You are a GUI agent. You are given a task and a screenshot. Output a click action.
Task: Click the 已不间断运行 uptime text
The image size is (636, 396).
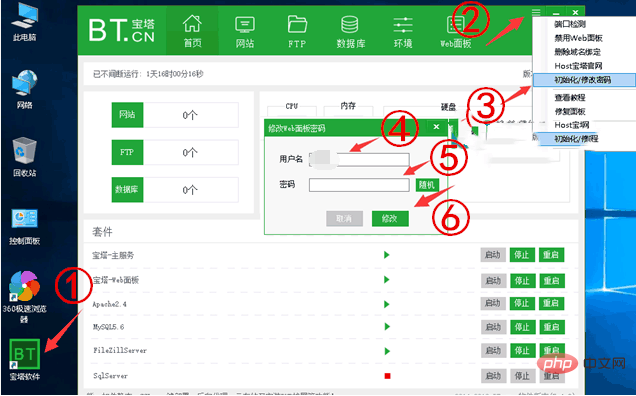click(148, 74)
